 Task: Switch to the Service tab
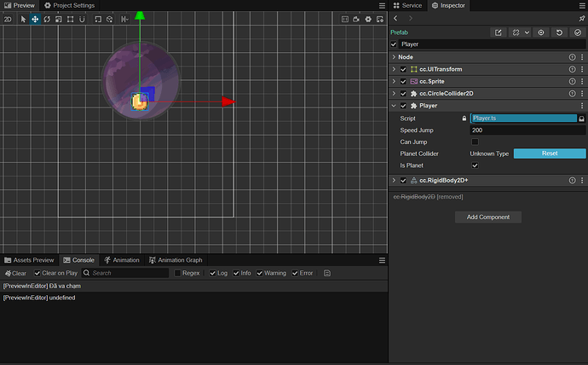point(407,6)
